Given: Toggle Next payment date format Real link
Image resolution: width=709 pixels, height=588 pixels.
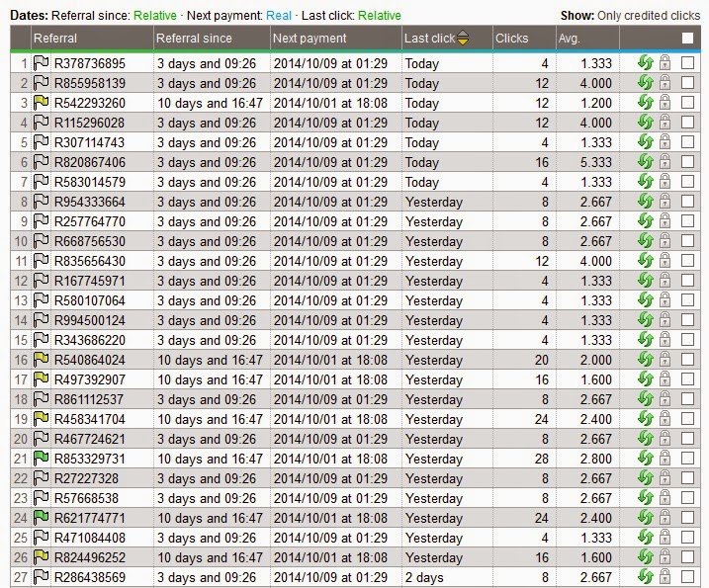Looking at the screenshot, I should point(279,16).
